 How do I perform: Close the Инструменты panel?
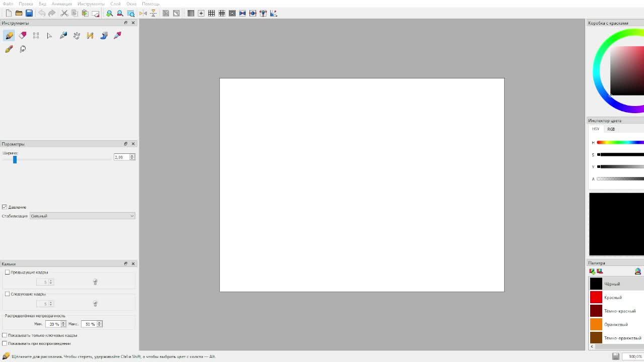(133, 23)
